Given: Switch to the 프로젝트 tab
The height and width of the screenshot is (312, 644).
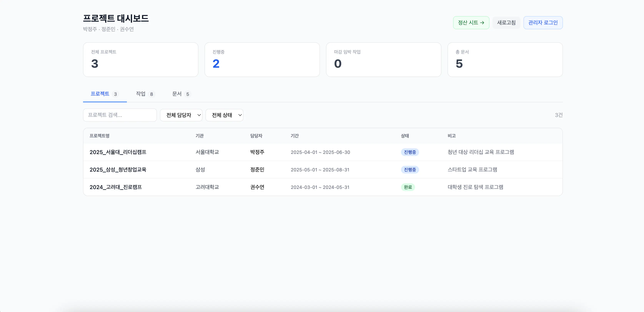Looking at the screenshot, I should pyautogui.click(x=105, y=94).
